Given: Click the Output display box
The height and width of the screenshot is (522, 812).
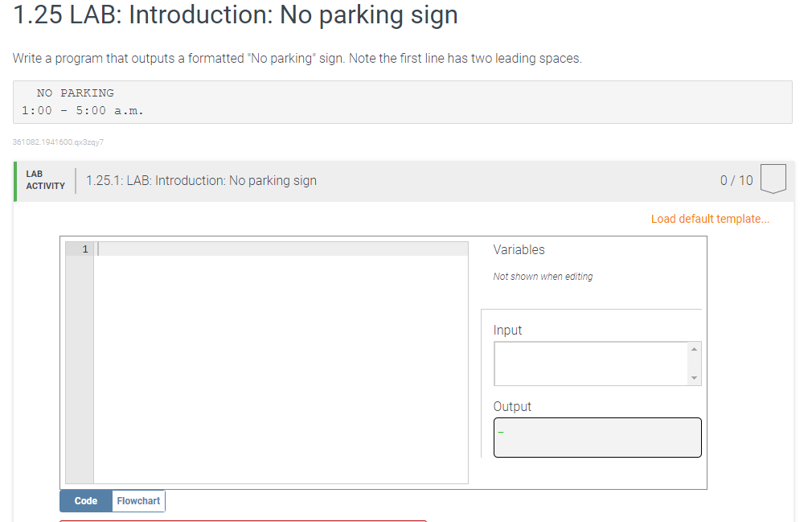Looking at the screenshot, I should click(x=597, y=437).
